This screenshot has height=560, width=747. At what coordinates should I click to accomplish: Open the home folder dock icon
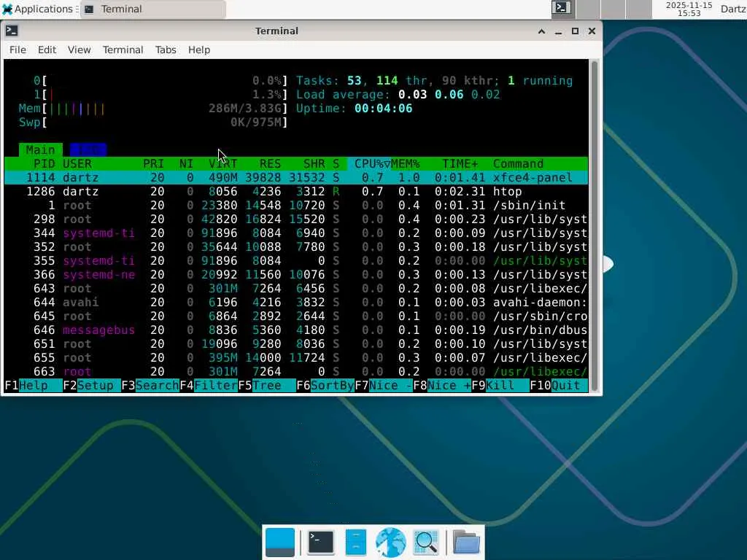(466, 542)
